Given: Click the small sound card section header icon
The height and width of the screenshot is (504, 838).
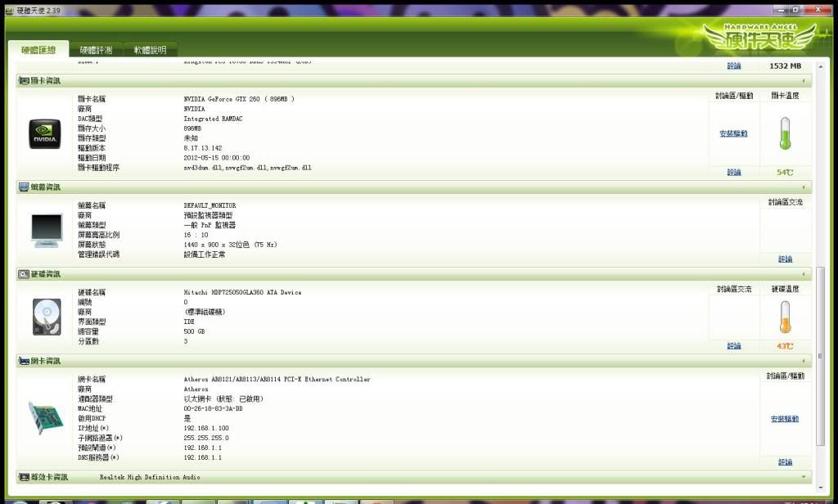Looking at the screenshot, I should click(x=24, y=477).
